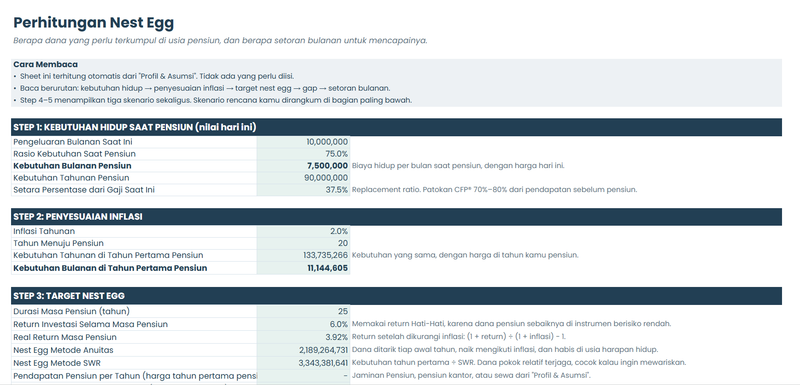Image resolution: width=800 pixels, height=385 pixels.
Task: Select the 'STEP 2: PENYESUAIAN INFLASI' header
Action: point(396,216)
